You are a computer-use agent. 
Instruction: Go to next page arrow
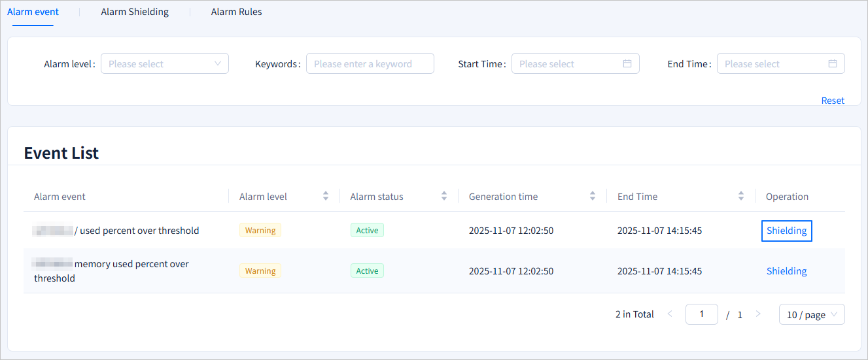point(758,314)
